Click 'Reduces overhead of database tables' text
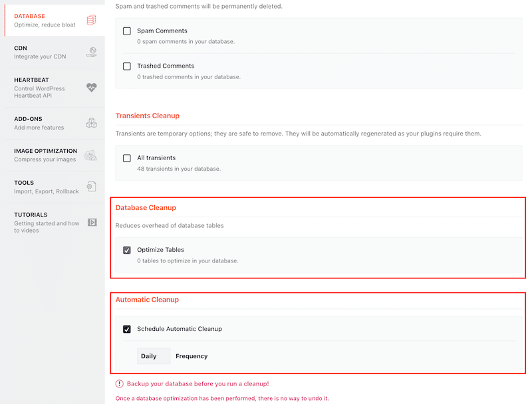This screenshot has width=532, height=404. click(x=170, y=225)
